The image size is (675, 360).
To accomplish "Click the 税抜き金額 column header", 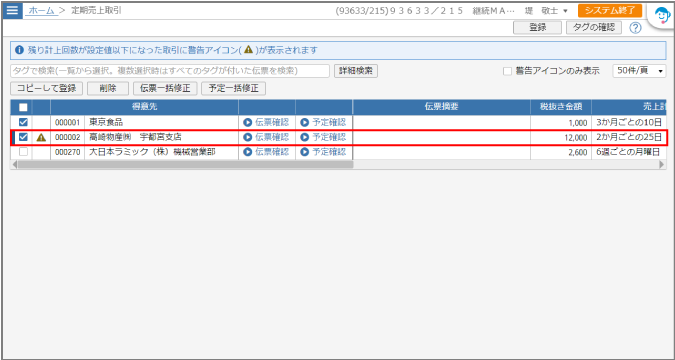I will coord(561,107).
